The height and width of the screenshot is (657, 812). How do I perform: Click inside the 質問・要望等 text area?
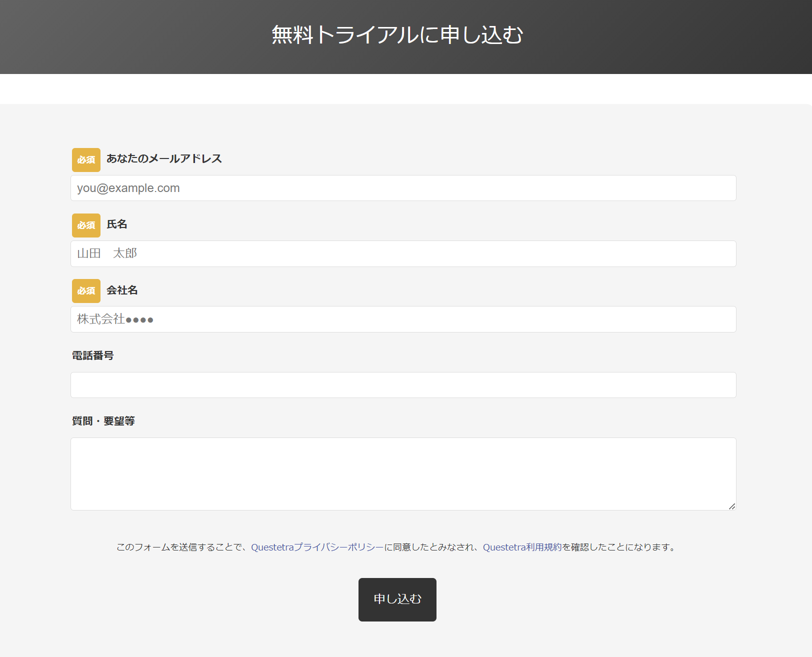403,473
